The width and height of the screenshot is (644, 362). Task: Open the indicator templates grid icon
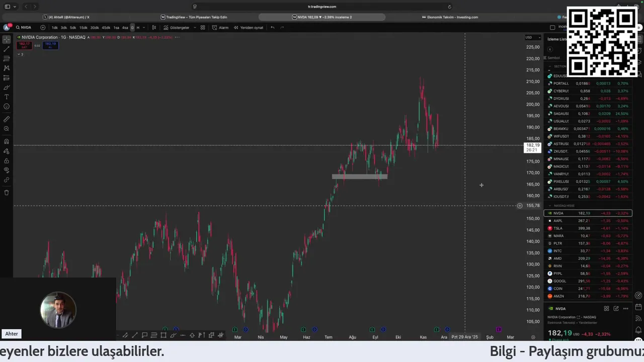pyautogui.click(x=203, y=28)
